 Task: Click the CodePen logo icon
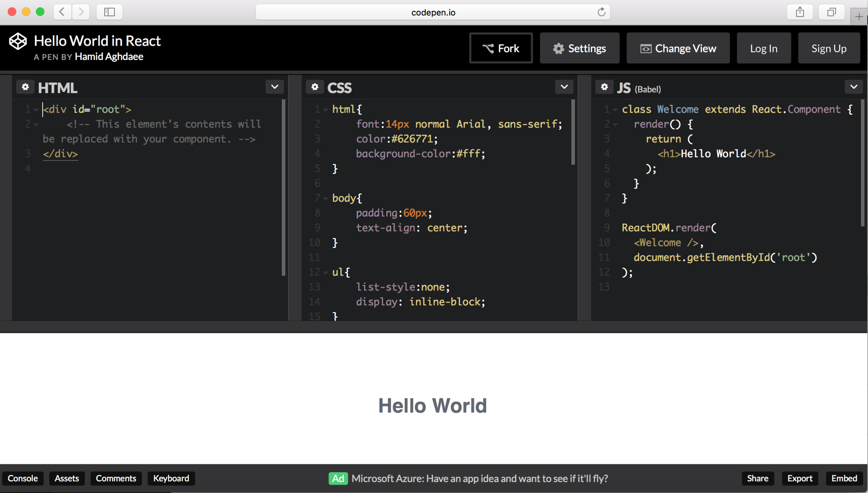point(18,41)
